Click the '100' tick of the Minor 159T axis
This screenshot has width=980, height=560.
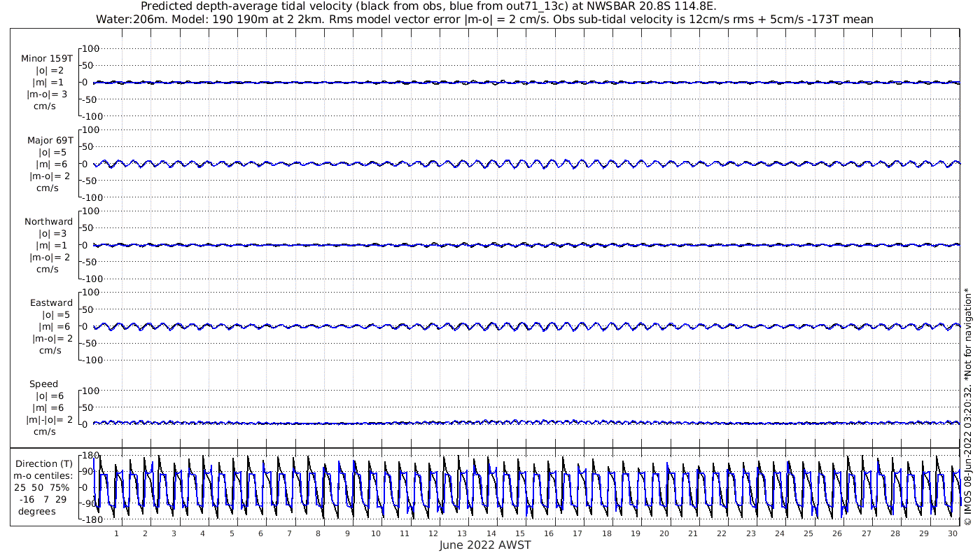pos(91,48)
